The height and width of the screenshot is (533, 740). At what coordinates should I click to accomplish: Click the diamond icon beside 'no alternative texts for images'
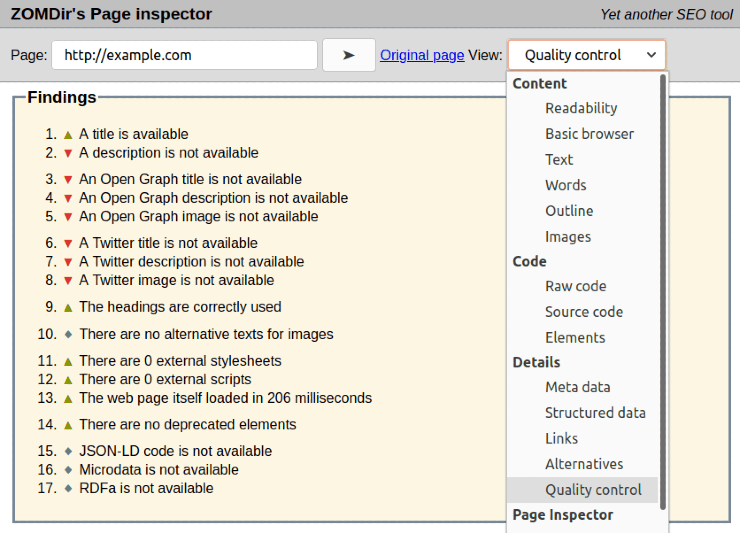68,334
